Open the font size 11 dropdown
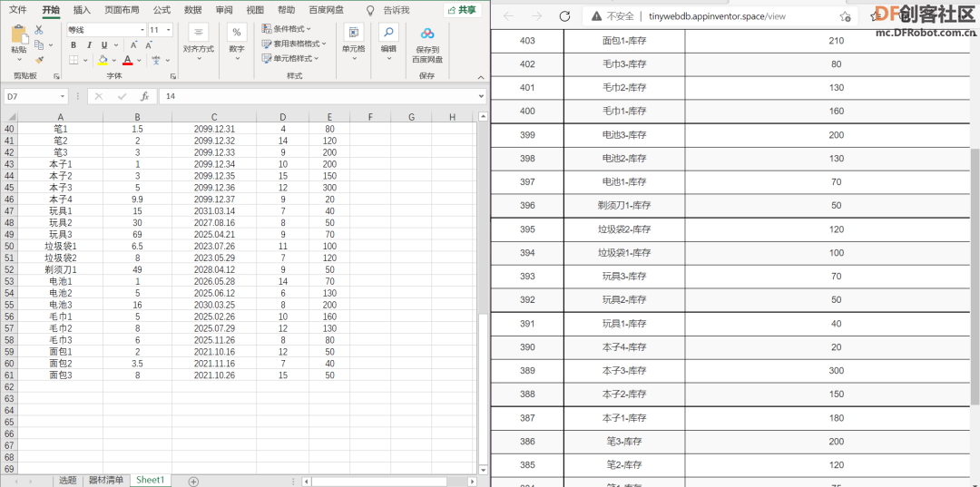Image resolution: width=980 pixels, height=487 pixels. [170, 29]
